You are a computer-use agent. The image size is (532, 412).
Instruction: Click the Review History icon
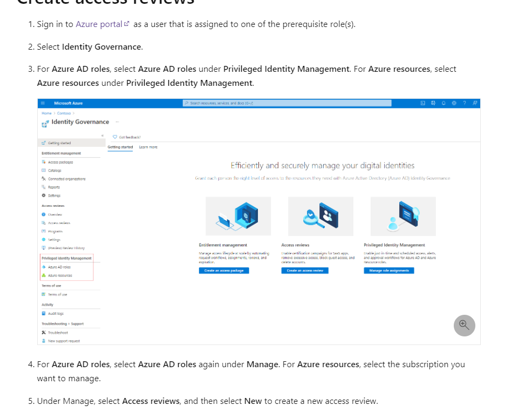43,248
